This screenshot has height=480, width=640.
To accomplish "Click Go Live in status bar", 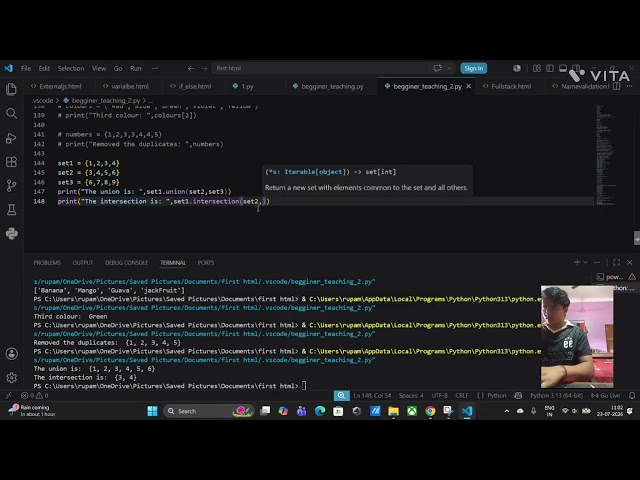I will click(606, 395).
